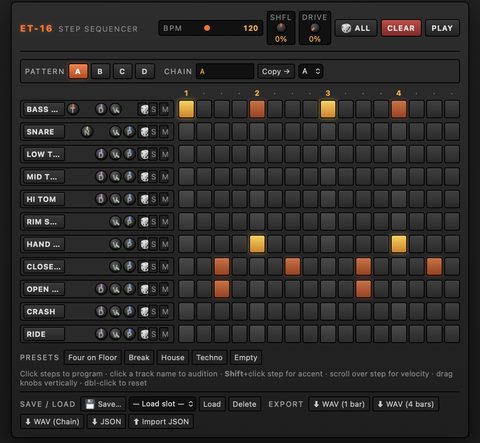This screenshot has width=480, height=443.
Task: Randomize everything with the ALL dice button
Action: click(356, 28)
